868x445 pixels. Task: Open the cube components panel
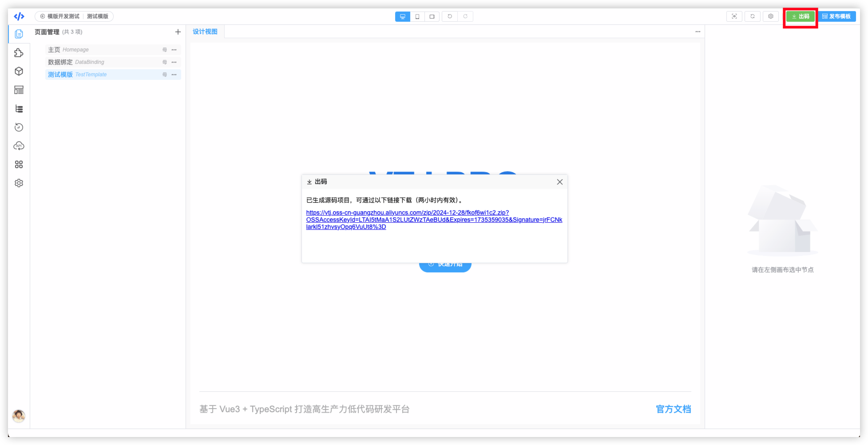click(19, 71)
